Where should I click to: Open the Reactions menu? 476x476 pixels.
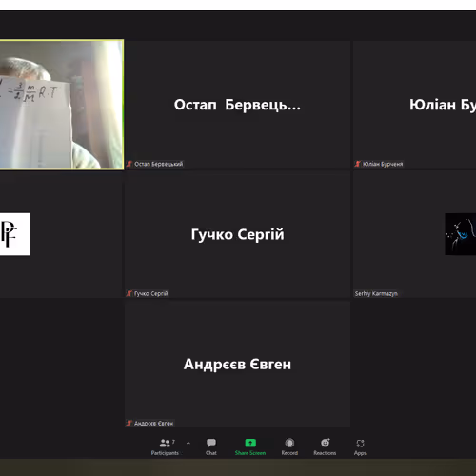325,446
